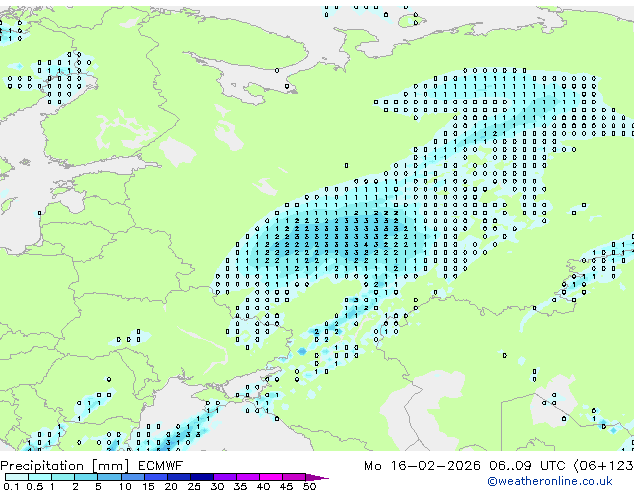634x490 pixels.
Task: Click the 'Precipitation [mm]' title text
Action: point(65,466)
